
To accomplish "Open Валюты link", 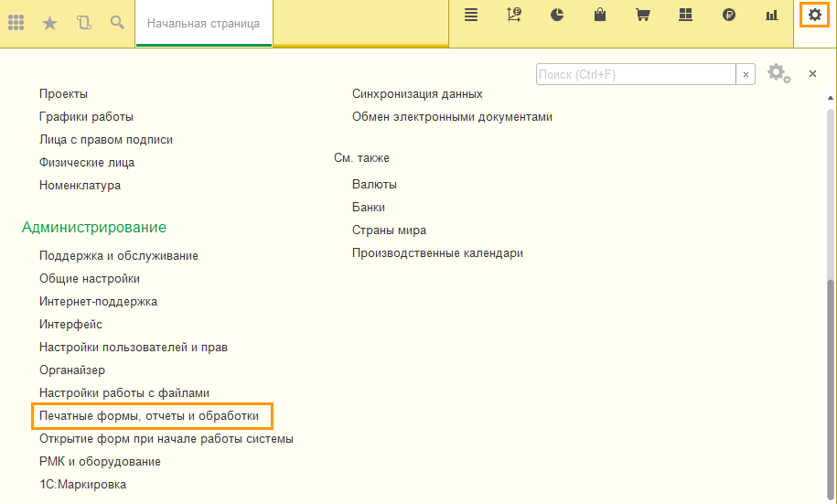I will point(374,185).
